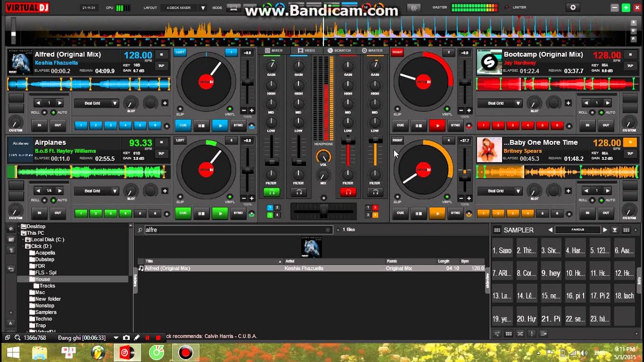Set loop OUT on the Bootcamp deck
This screenshot has height=362, width=644.
(606, 125)
